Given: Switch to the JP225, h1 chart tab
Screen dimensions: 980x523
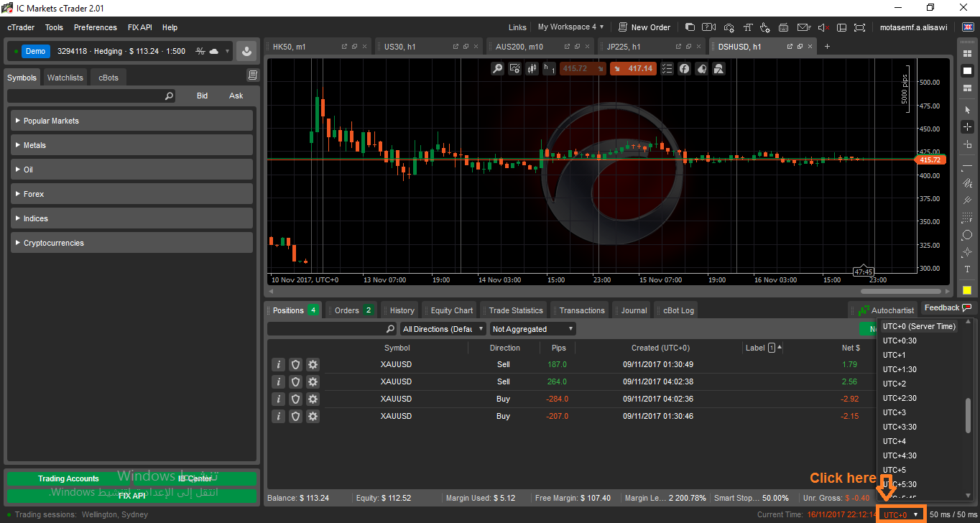Looking at the screenshot, I should click(652, 46).
